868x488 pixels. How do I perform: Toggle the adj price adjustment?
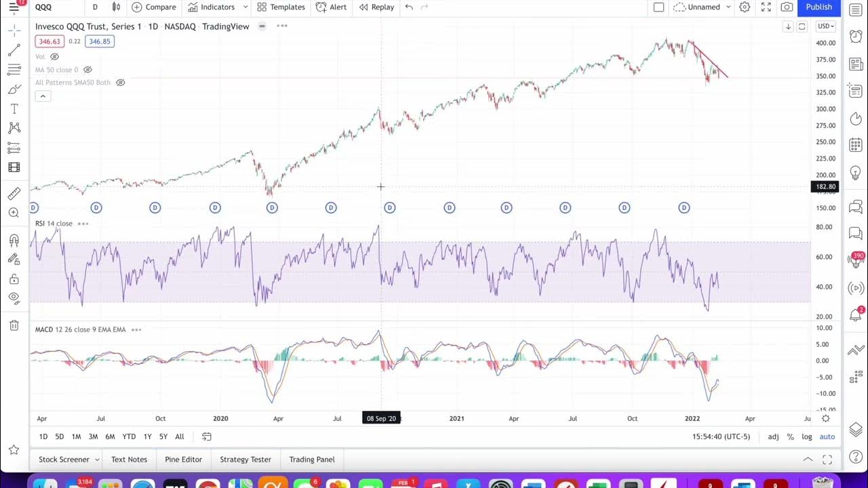click(x=773, y=436)
